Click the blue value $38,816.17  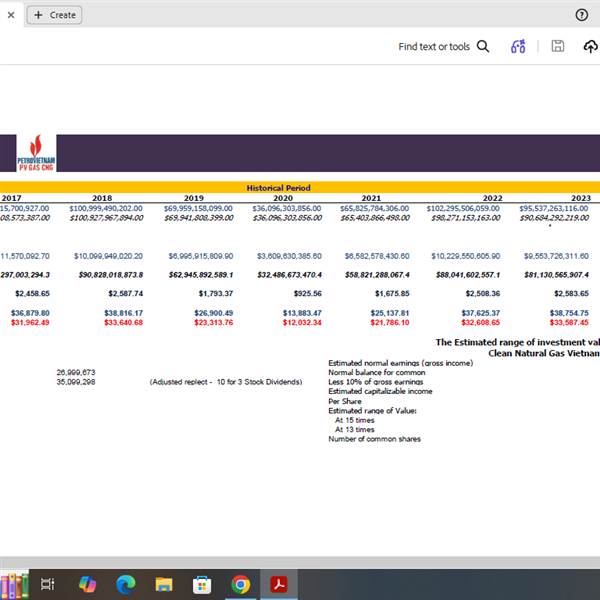point(124,313)
